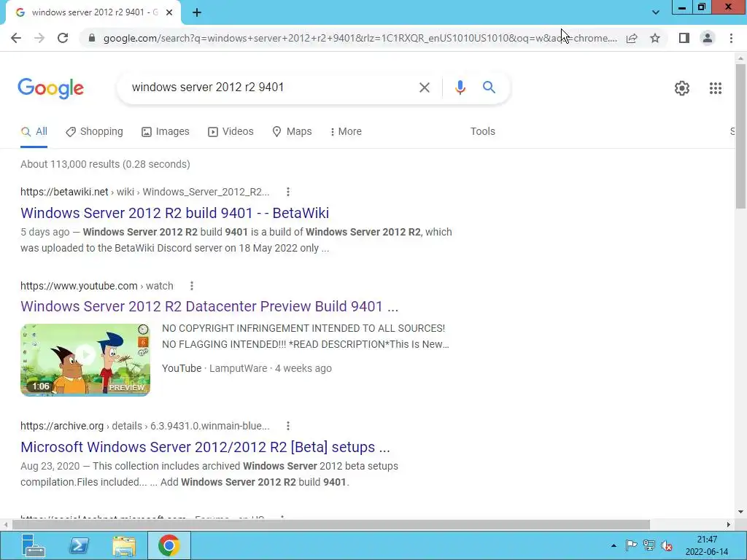Click the scroll left arrow

[5, 525]
